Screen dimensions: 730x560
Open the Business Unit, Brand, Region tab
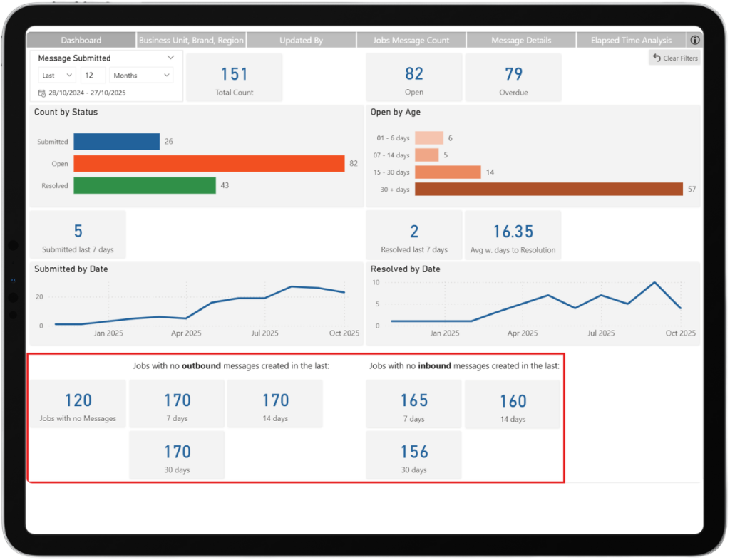pyautogui.click(x=191, y=41)
